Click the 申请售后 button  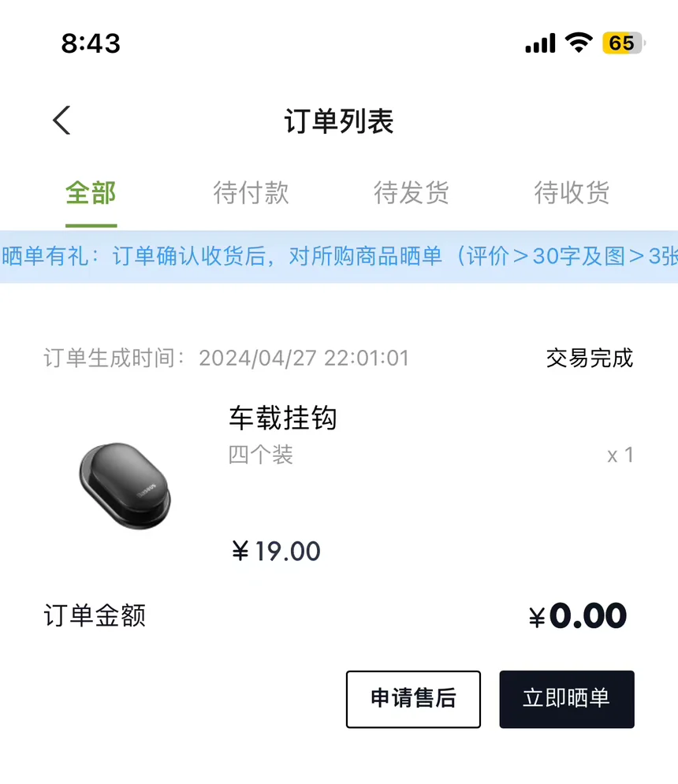point(413,699)
